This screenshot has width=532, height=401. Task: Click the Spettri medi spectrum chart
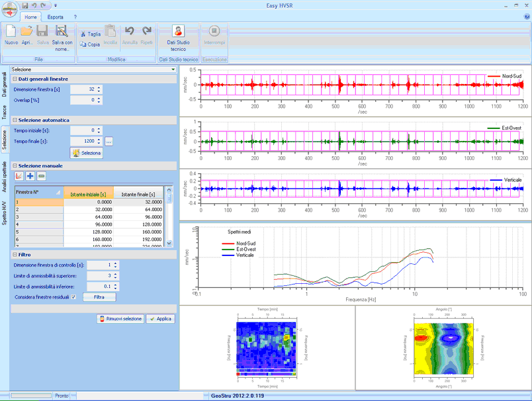click(x=361, y=259)
